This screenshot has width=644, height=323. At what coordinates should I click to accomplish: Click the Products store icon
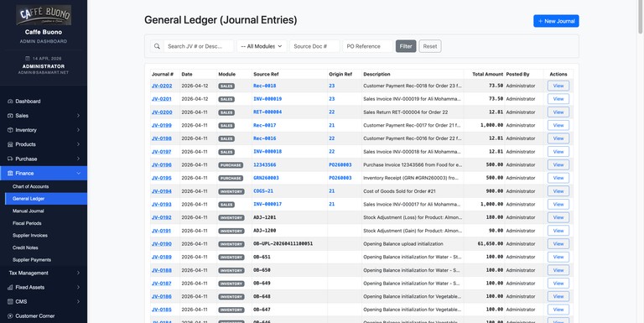click(x=10, y=144)
